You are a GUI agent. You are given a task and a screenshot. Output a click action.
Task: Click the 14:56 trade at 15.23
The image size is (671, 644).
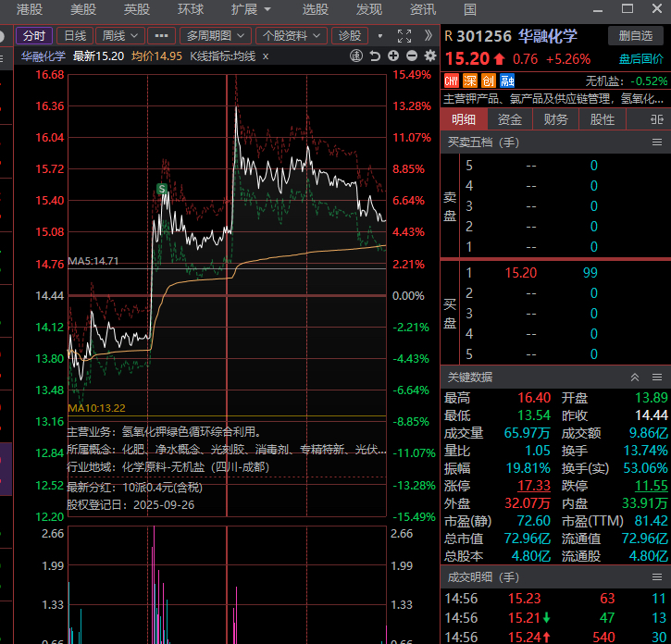(555, 599)
